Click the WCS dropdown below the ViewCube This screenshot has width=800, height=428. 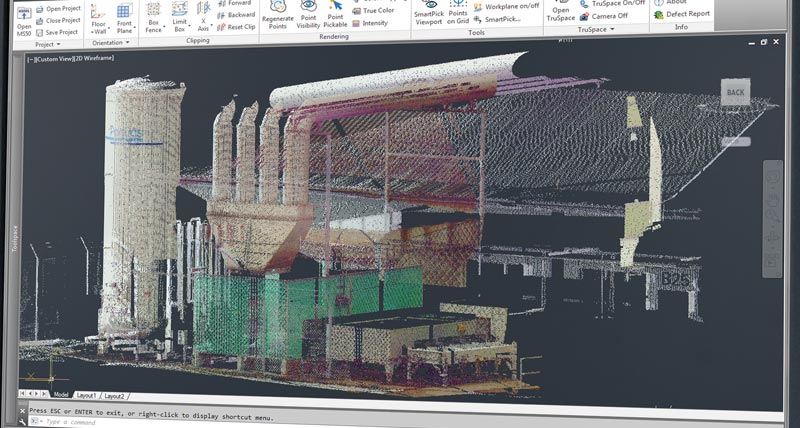(x=736, y=142)
